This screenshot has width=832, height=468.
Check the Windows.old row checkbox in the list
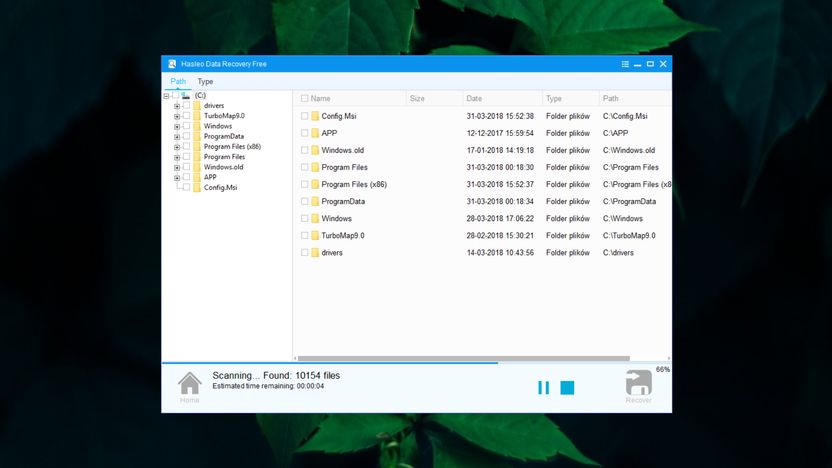click(x=305, y=150)
